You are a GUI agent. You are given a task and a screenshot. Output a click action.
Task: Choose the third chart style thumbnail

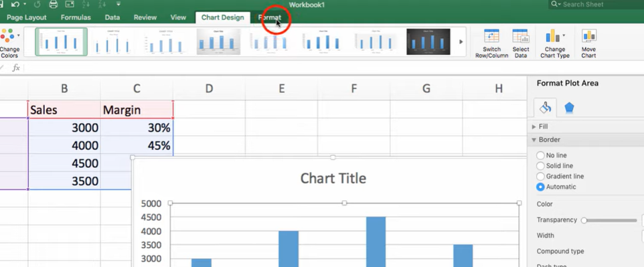click(165, 41)
